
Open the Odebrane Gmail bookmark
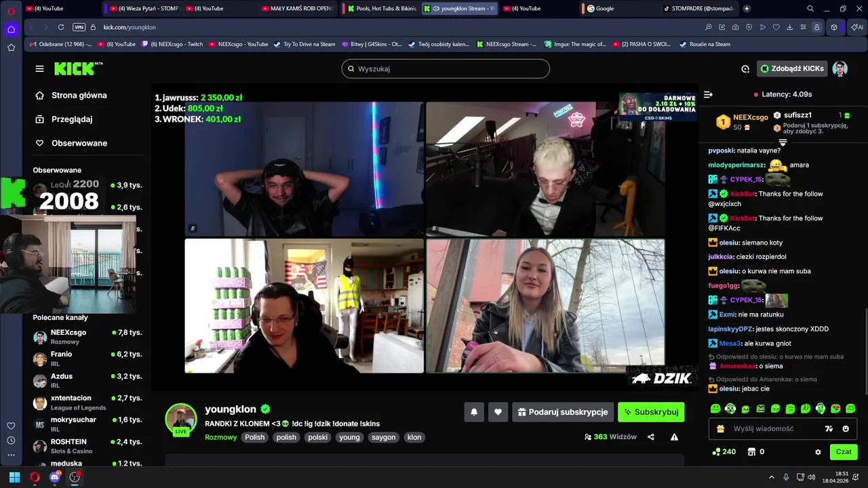(60, 44)
